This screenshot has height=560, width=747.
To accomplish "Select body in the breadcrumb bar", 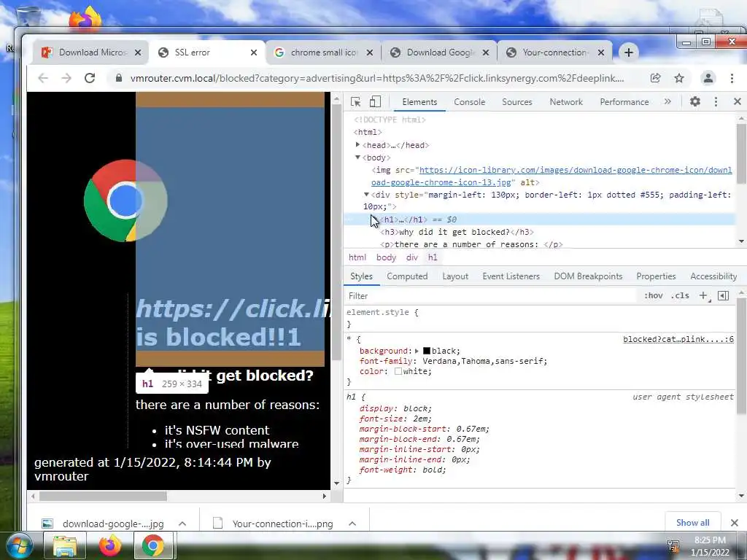I will pos(386,257).
